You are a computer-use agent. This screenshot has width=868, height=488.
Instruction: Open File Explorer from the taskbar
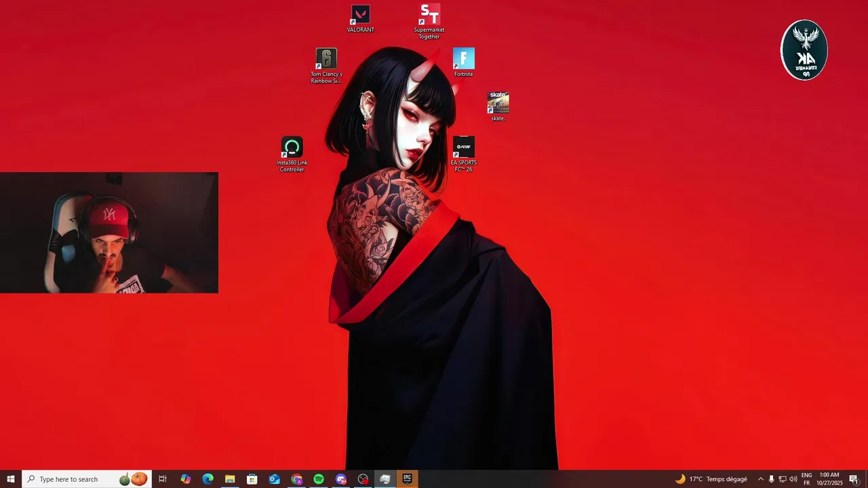(x=230, y=479)
